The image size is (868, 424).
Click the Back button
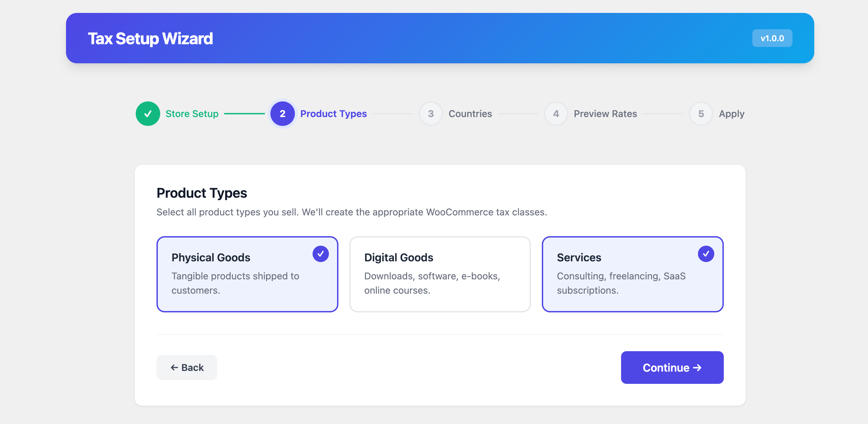pos(187,368)
